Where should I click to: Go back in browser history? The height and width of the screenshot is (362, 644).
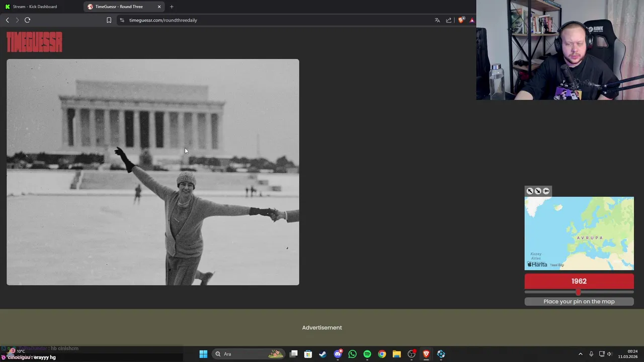[x=7, y=20]
